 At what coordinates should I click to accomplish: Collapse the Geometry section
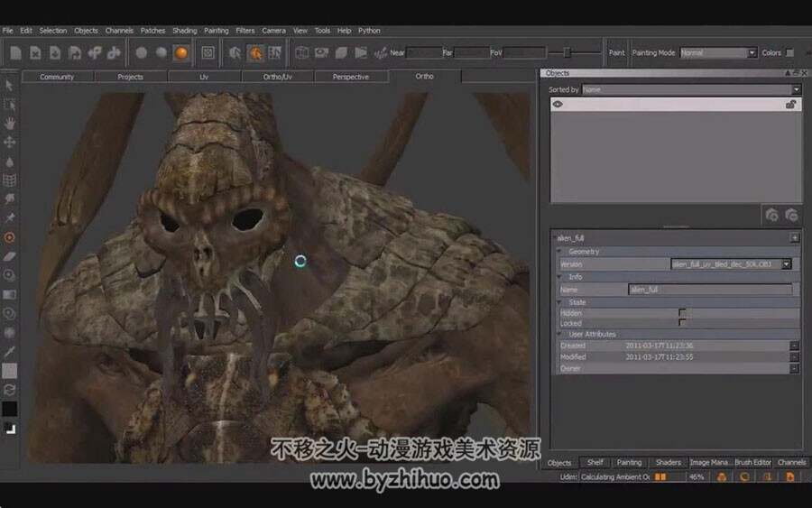click(559, 252)
